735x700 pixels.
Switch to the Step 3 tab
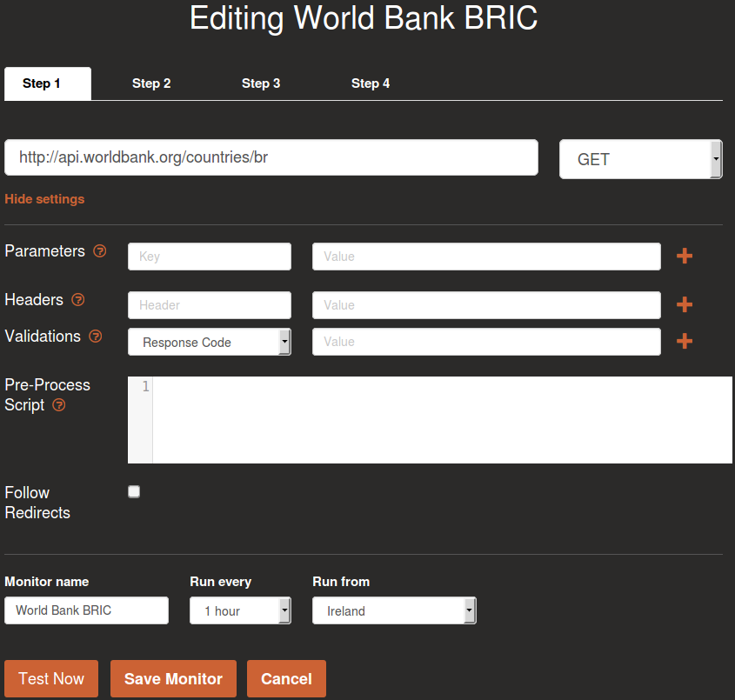(261, 83)
